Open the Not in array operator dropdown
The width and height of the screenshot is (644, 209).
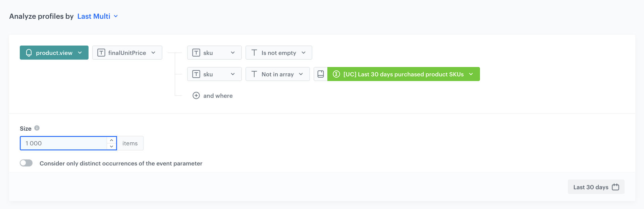click(277, 74)
